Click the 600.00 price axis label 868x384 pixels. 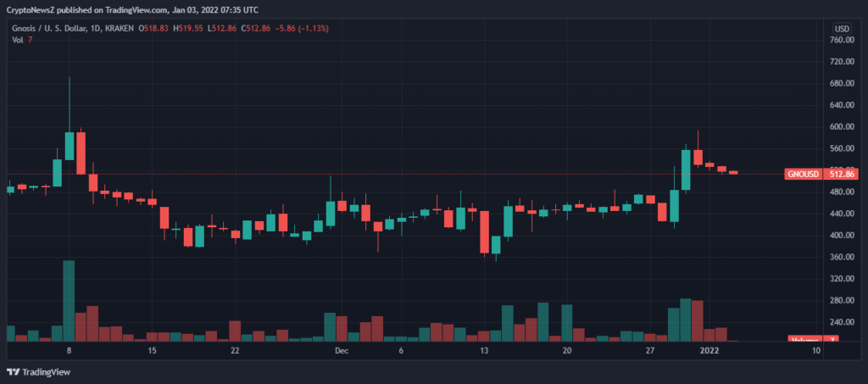842,126
